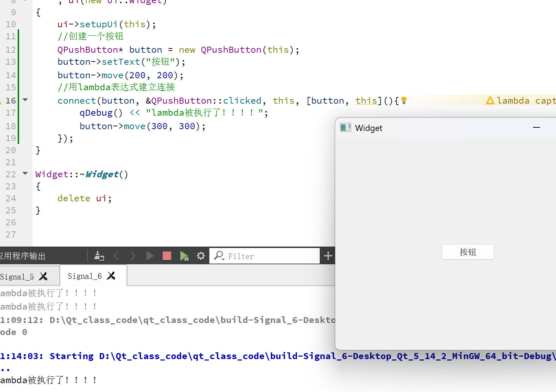The width and height of the screenshot is (556, 392).
Task: Click the 1:09:12 build-Signal_6 output line
Action: click(x=168, y=320)
